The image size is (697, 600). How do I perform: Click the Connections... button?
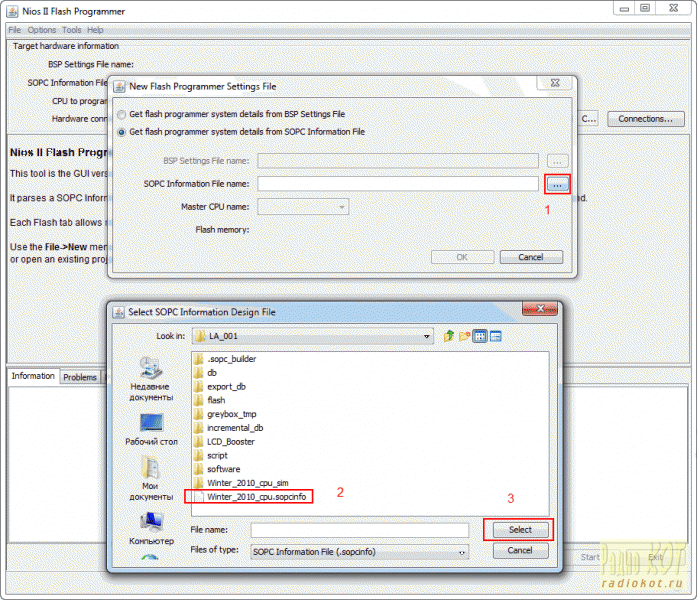(x=645, y=119)
